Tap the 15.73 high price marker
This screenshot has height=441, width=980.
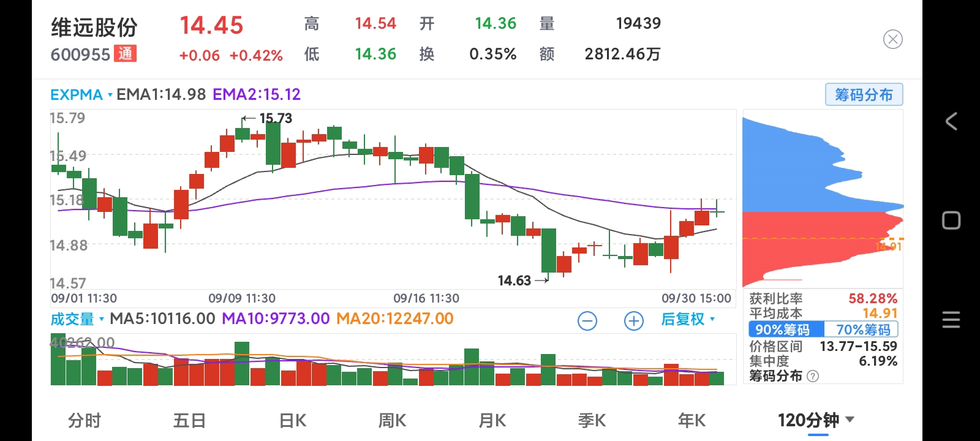(x=275, y=118)
